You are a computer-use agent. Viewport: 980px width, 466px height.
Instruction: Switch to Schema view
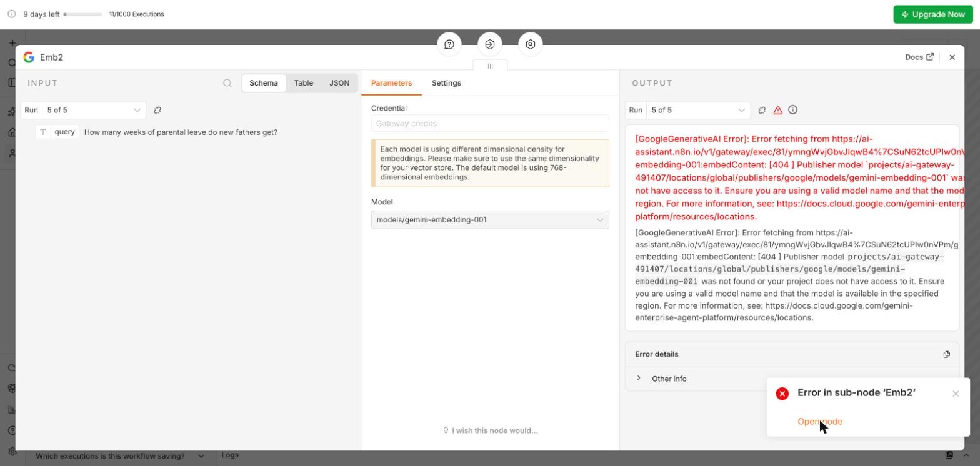tap(264, 83)
